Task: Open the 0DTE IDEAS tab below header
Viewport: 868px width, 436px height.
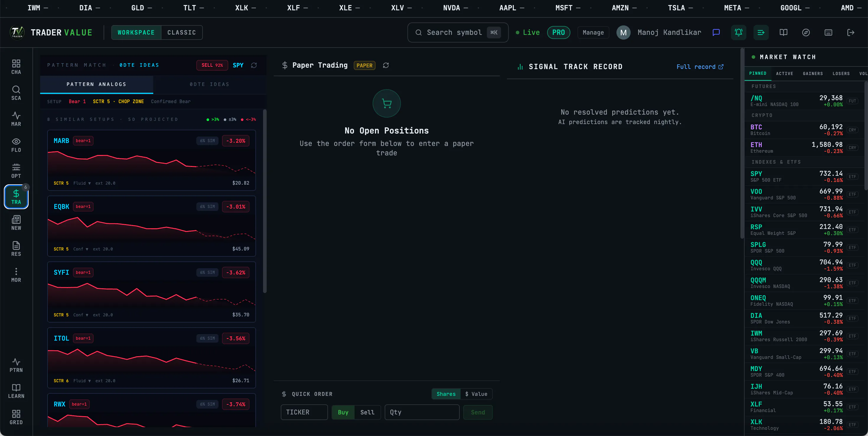Action: (209, 84)
